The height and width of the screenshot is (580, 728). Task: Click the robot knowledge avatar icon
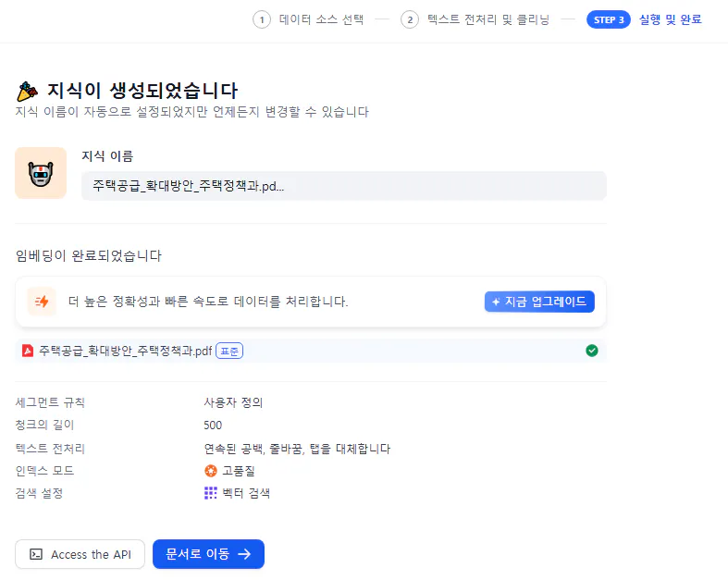tap(41, 173)
